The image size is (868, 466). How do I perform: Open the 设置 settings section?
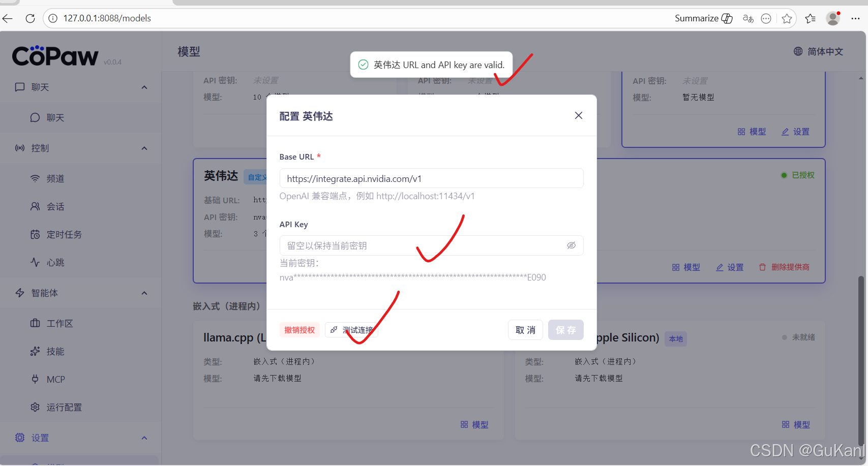click(41, 438)
